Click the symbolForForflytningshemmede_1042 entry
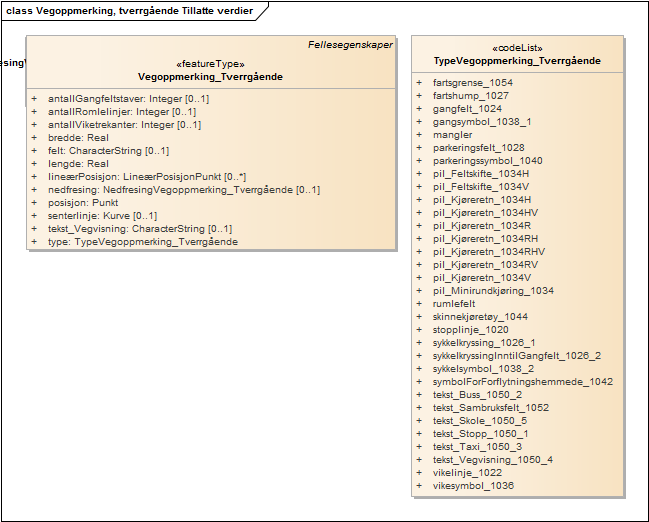 point(522,382)
